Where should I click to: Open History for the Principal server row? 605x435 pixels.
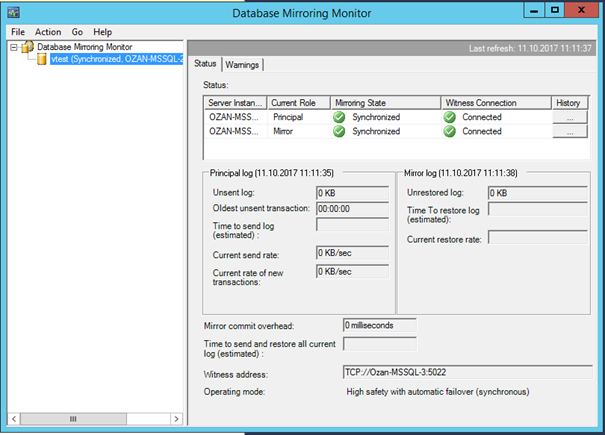(570, 117)
